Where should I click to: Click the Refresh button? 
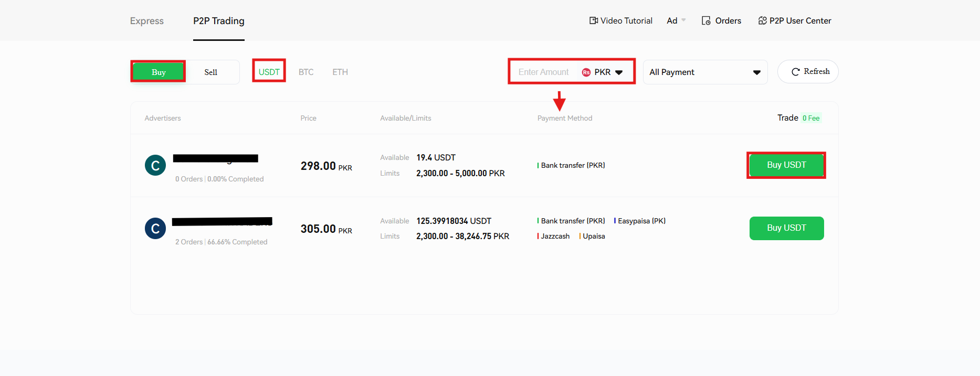(808, 71)
